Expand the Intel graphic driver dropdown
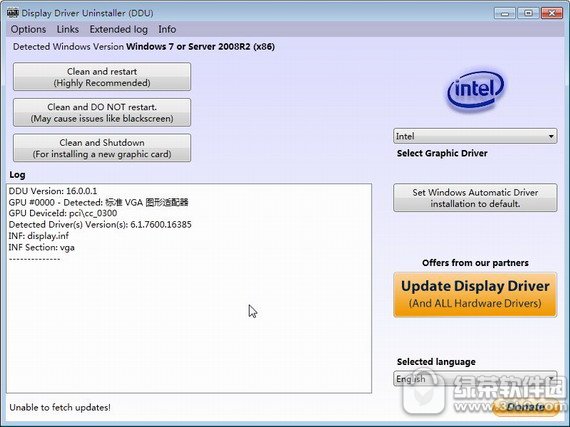570x427 pixels. (x=475, y=136)
